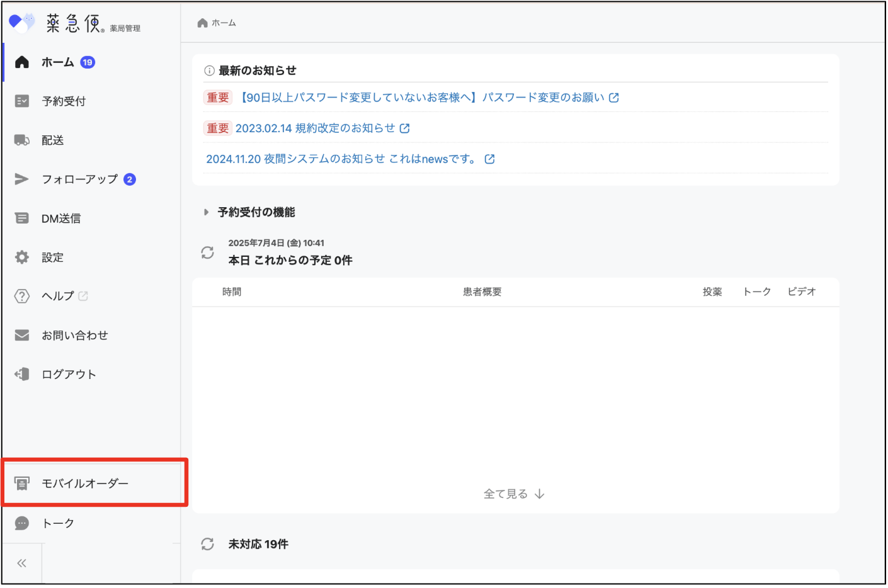This screenshot has width=888, height=588.
Task: Expand the list with 全て見る
Action: tap(513, 494)
